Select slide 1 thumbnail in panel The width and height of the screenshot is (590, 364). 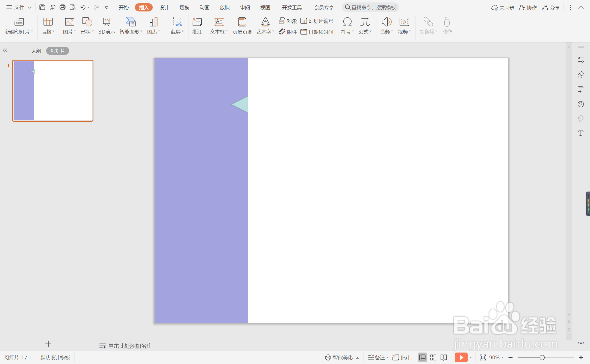coord(53,91)
